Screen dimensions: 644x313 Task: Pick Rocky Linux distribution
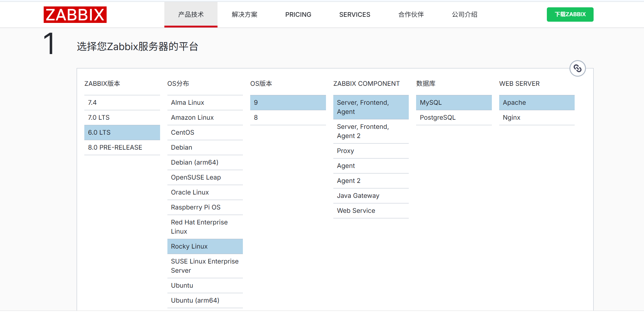point(205,246)
